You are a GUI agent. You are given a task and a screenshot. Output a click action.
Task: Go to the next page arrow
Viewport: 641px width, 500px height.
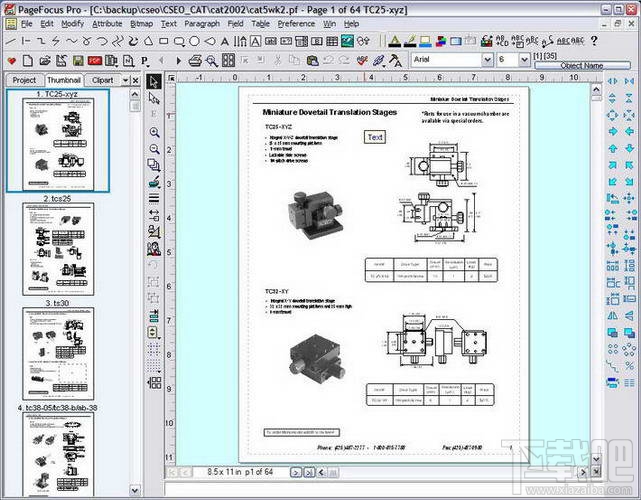click(x=178, y=61)
